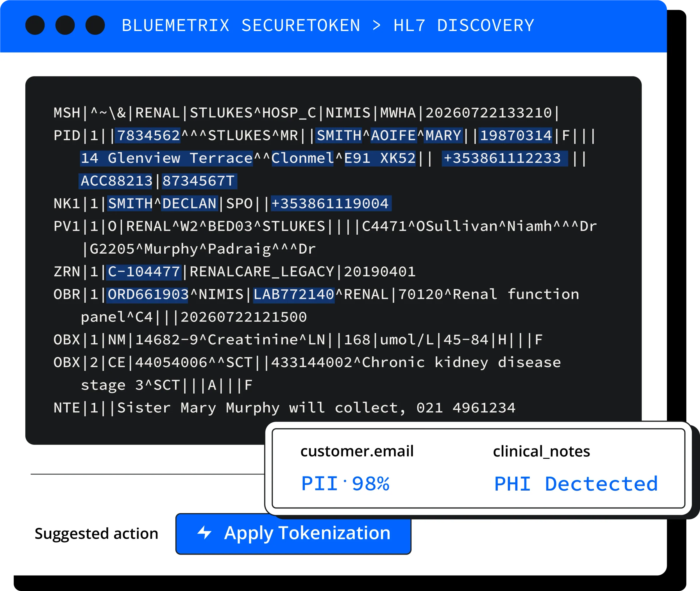Click the second black window dot in the title bar
The width and height of the screenshot is (700, 591).
65,25
